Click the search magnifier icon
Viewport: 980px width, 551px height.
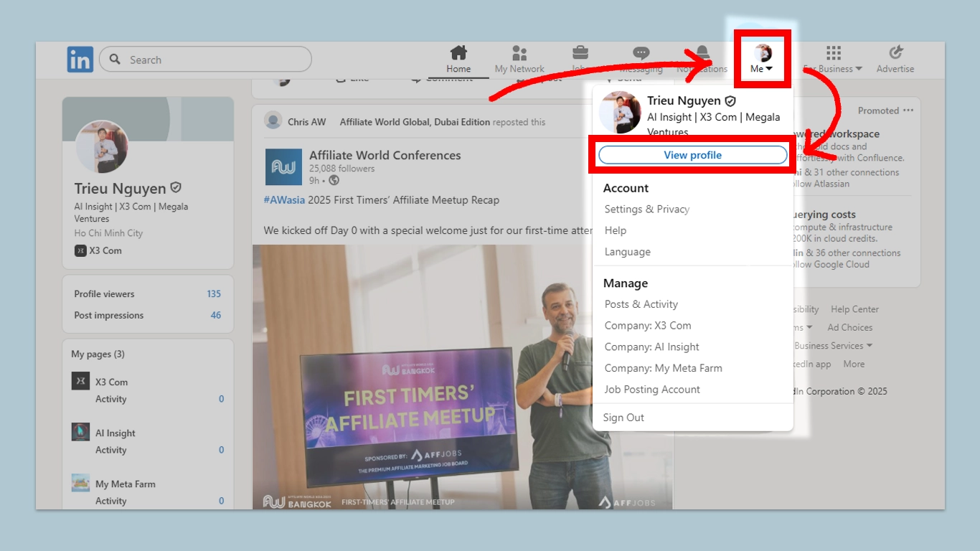115,59
